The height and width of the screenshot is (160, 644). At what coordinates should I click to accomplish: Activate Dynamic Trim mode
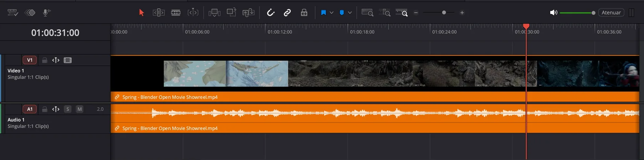pyautogui.click(x=193, y=13)
